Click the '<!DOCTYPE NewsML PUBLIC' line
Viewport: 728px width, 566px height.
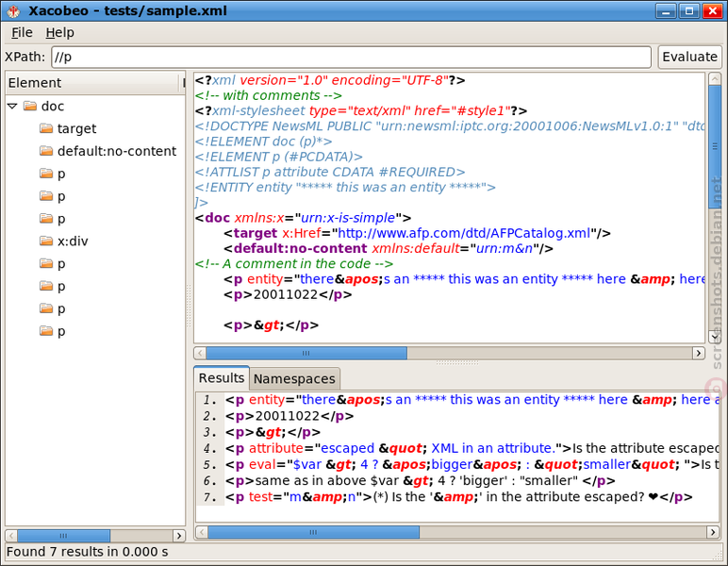click(x=450, y=126)
